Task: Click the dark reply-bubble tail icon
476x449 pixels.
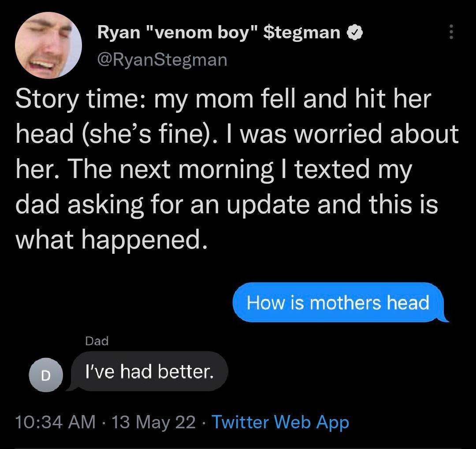Action: (71, 387)
